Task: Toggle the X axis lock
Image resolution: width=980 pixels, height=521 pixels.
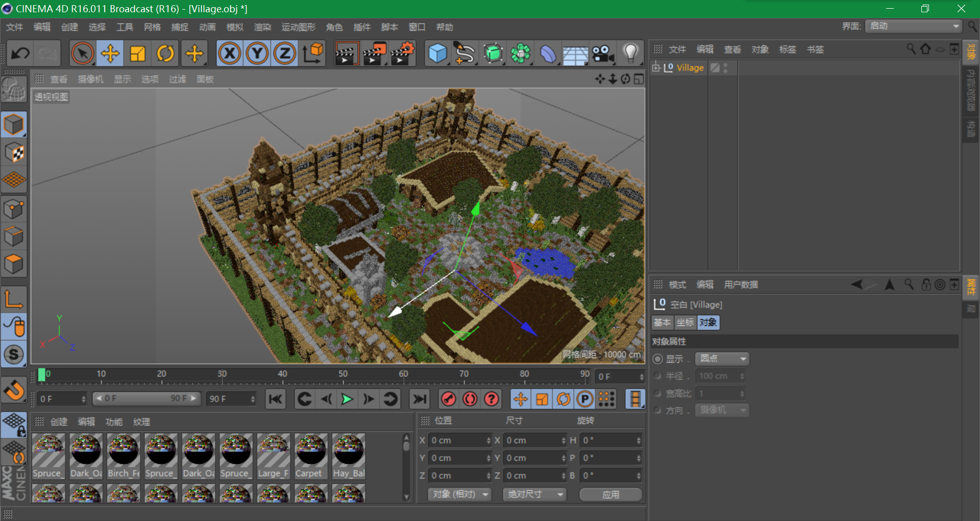Action: (230, 53)
